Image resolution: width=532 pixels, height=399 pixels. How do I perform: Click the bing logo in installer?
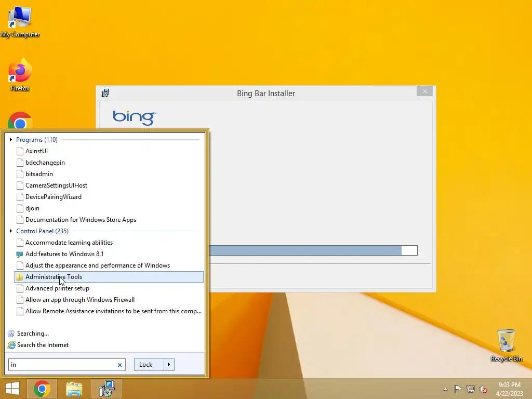coord(135,117)
